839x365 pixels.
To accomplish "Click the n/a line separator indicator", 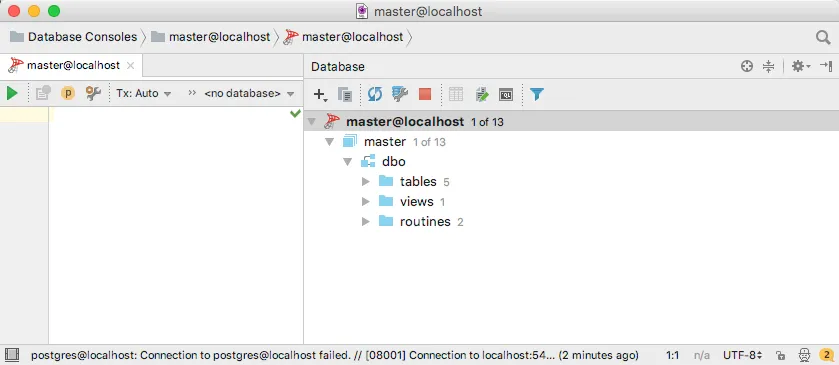I will click(x=701, y=355).
